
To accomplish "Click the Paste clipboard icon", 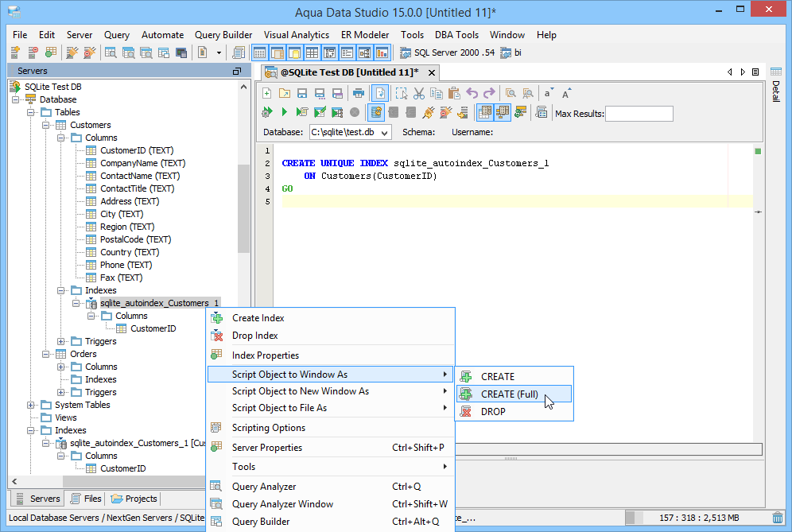I will [x=454, y=94].
